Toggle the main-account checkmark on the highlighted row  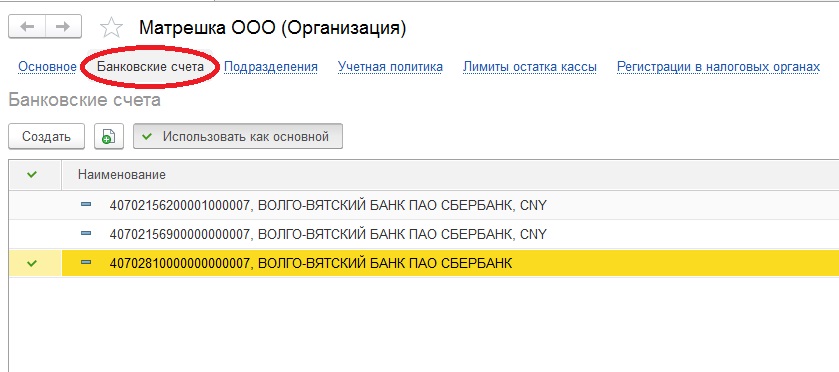pyautogui.click(x=32, y=263)
